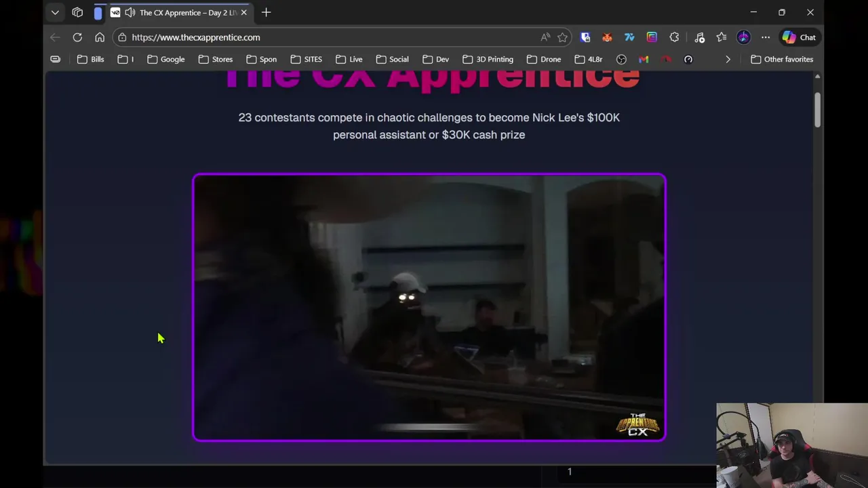
Task: Open the 4L8r bookmarks folder
Action: [589, 59]
